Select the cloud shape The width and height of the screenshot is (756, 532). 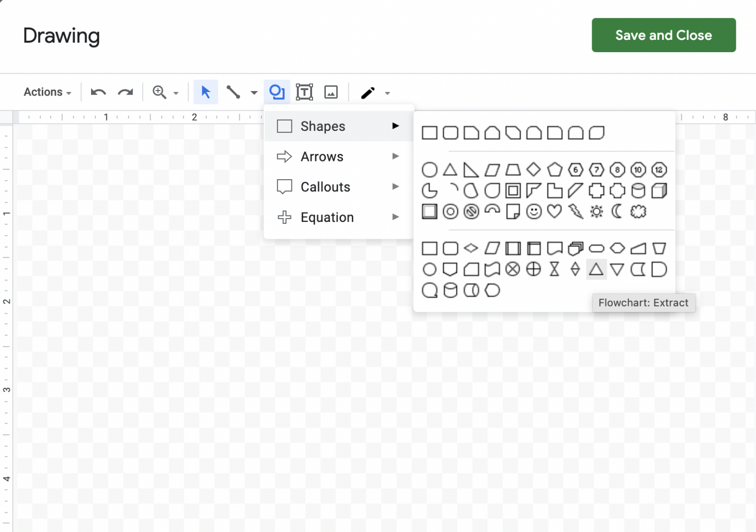[638, 211]
